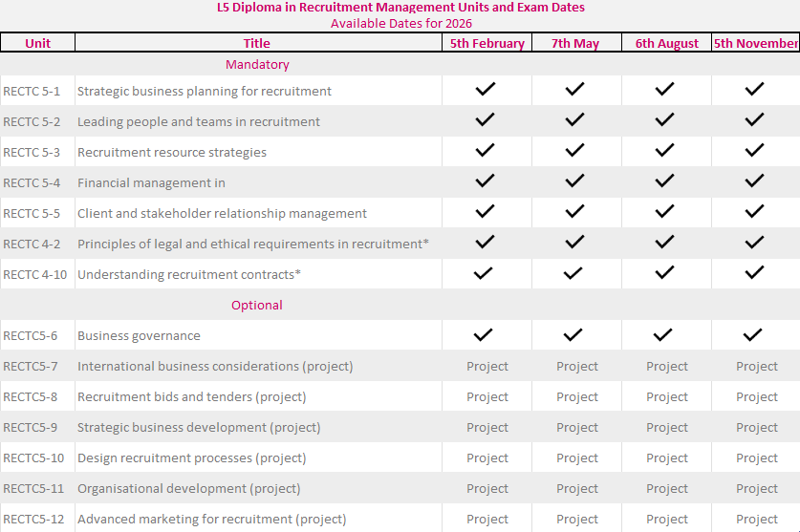Select the RECTC 4-2 checkmark under 6th August
800x532 pixels.
point(664,243)
